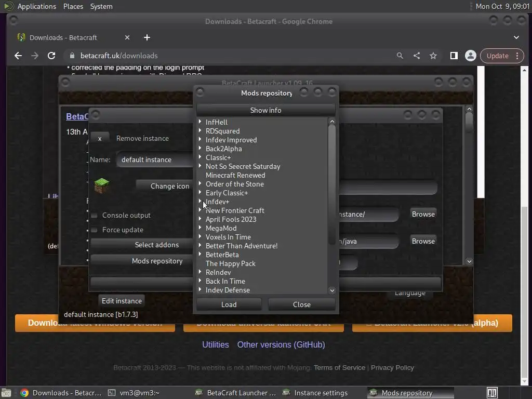Click the distribution logo on top panel
The height and width of the screenshot is (399, 532).
click(x=8, y=6)
